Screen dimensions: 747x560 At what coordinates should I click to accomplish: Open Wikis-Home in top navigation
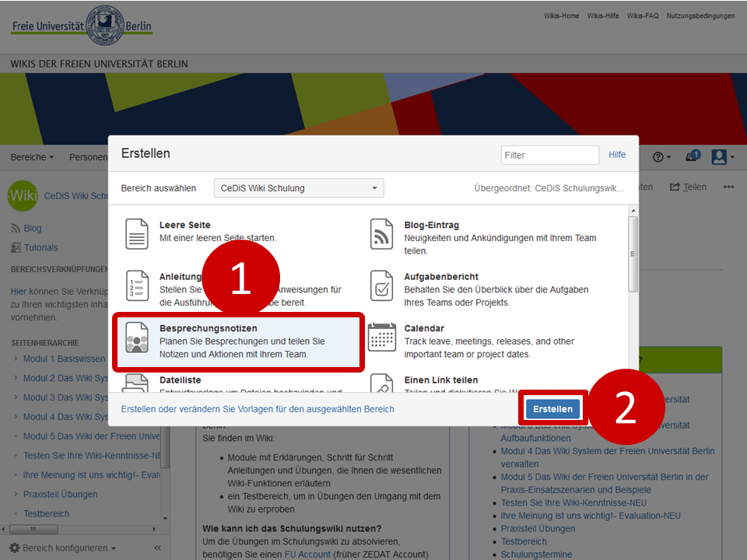pos(561,16)
